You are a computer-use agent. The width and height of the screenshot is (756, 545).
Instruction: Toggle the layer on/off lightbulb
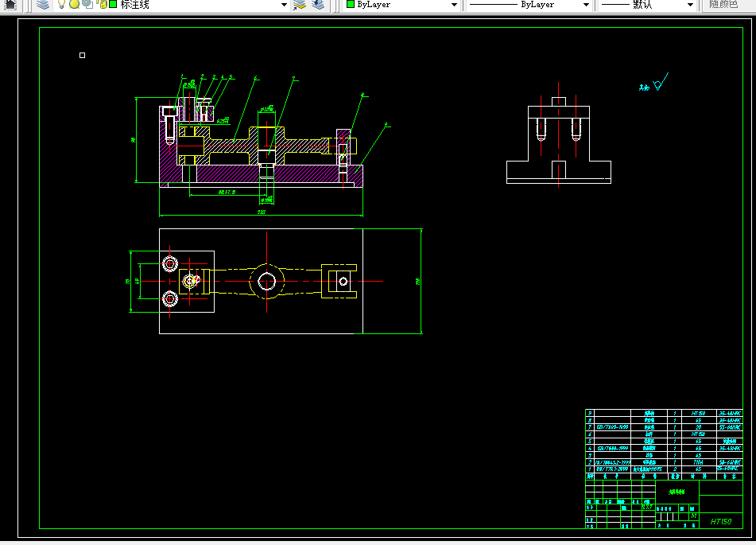click(x=61, y=4)
